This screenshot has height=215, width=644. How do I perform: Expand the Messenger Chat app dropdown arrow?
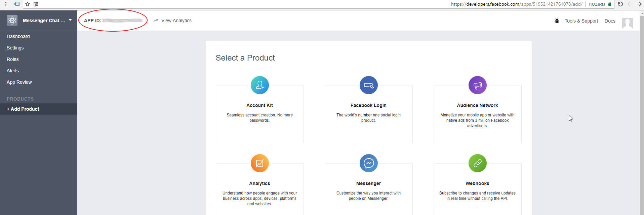70,20
